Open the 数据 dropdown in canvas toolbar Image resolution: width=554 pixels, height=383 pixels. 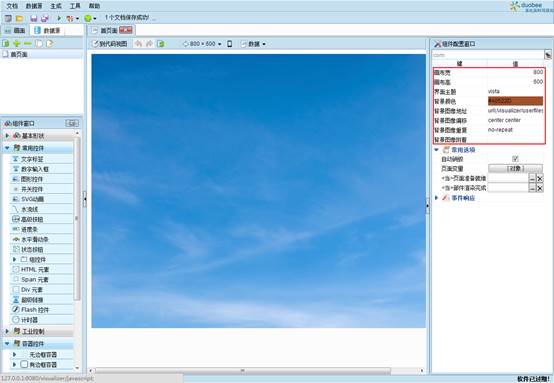(253, 44)
